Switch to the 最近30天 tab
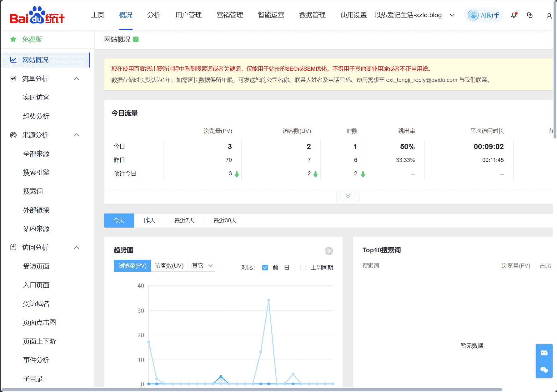The width and height of the screenshot is (557, 392). [x=225, y=220]
